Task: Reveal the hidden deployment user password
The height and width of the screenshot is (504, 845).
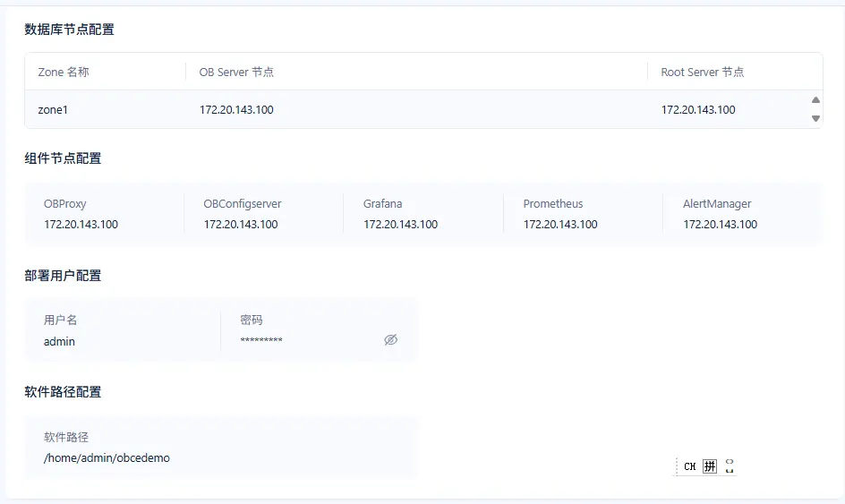Action: click(390, 340)
